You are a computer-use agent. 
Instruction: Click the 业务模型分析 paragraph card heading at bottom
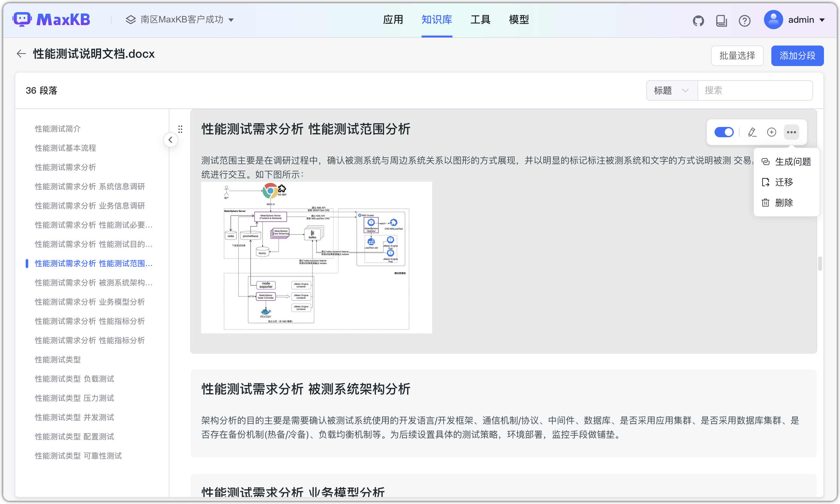293,492
